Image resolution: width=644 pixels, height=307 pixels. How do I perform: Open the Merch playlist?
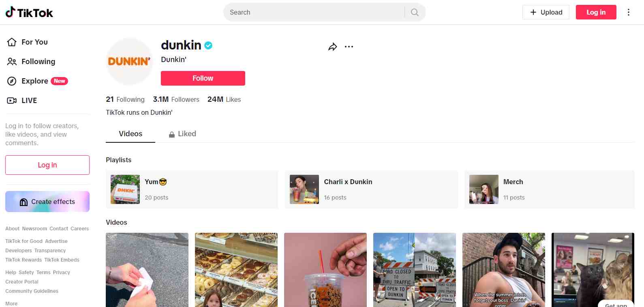tap(550, 189)
